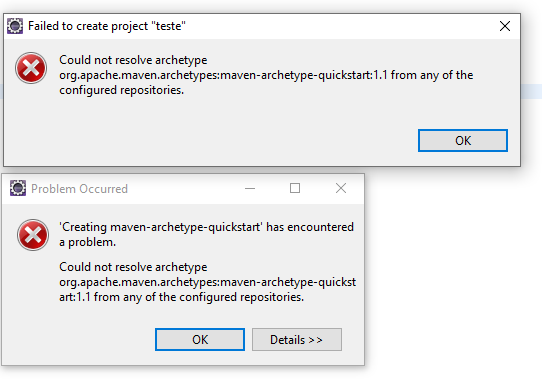Screen dimensions: 542x391
Task: Close the Failed to create project dialog
Action: point(505,26)
